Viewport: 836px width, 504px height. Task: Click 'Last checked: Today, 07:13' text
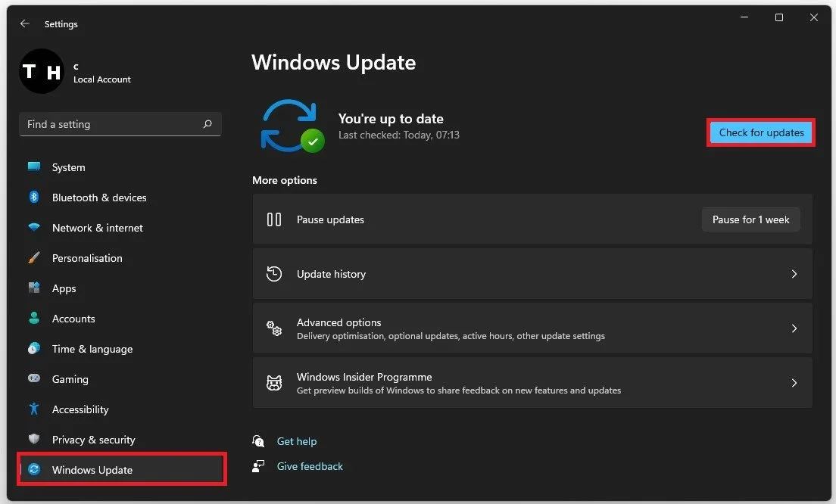[399, 135]
